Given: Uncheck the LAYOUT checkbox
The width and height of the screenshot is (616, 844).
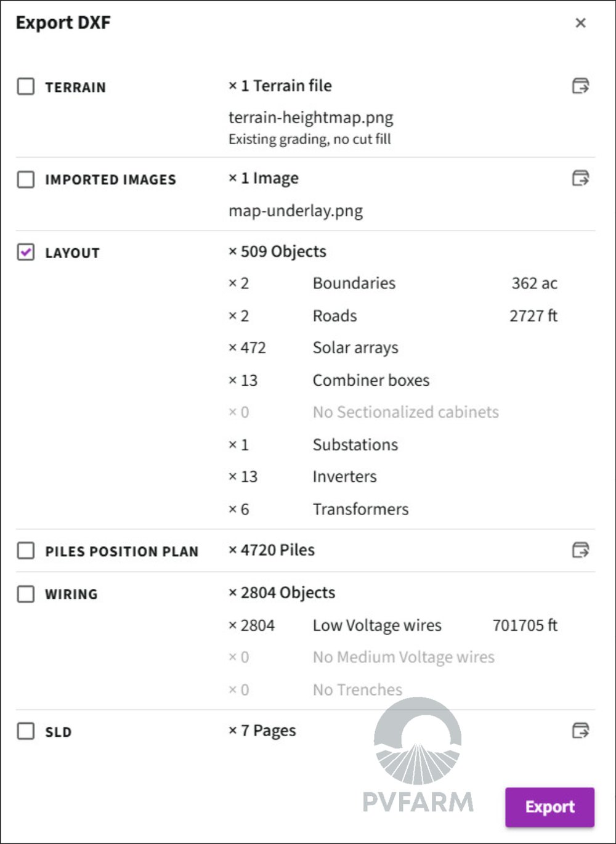Looking at the screenshot, I should click(25, 253).
